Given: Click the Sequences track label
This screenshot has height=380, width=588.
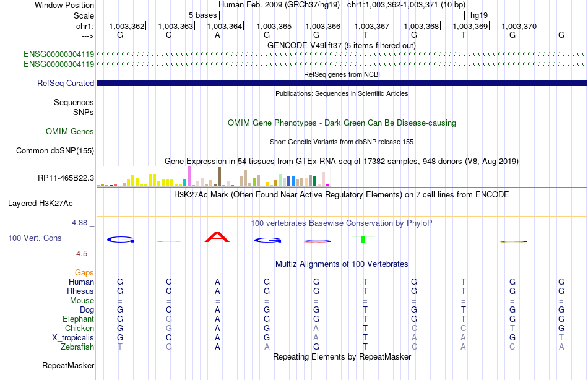Looking at the screenshot, I should coord(74,102).
